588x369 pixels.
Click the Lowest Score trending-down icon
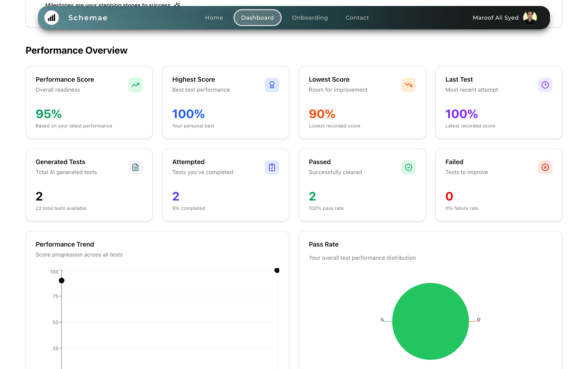coord(409,85)
